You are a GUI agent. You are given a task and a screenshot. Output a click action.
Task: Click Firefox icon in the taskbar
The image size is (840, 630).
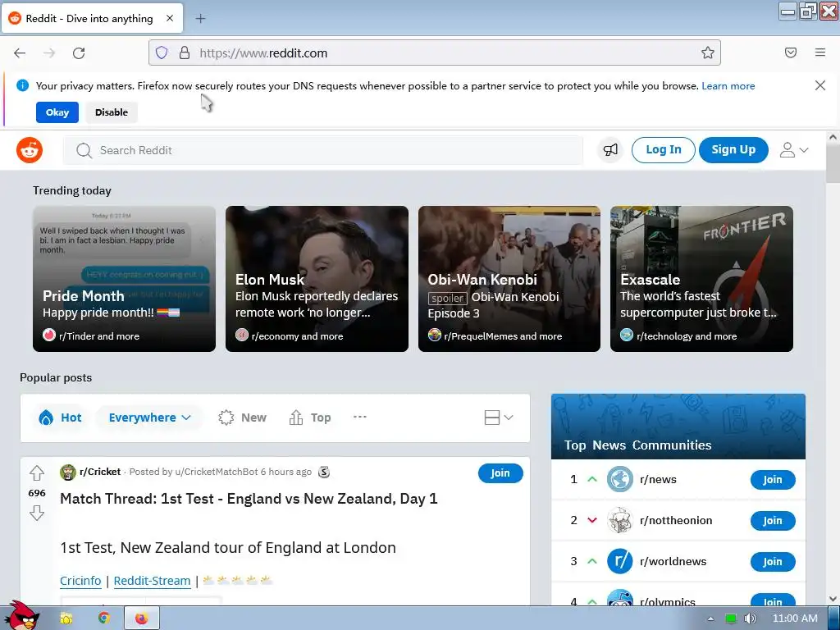[x=141, y=619]
